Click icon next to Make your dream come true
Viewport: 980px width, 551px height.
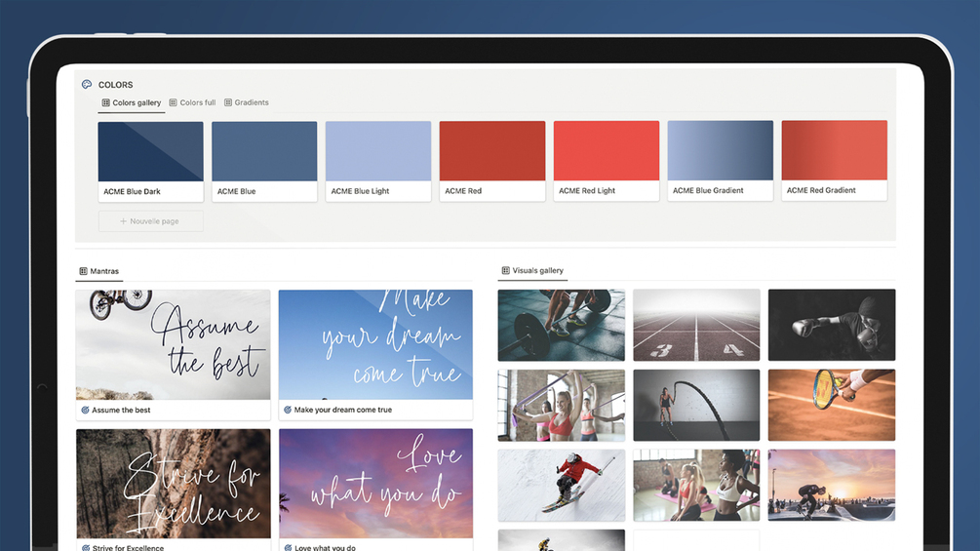(x=288, y=410)
